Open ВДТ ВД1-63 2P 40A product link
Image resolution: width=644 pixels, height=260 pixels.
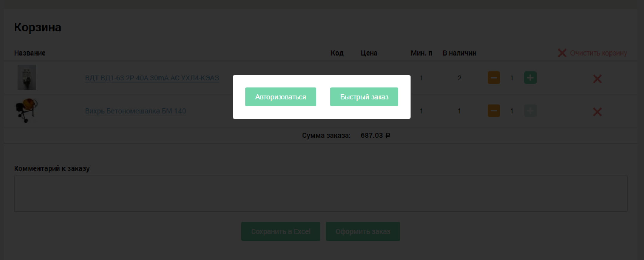152,78
